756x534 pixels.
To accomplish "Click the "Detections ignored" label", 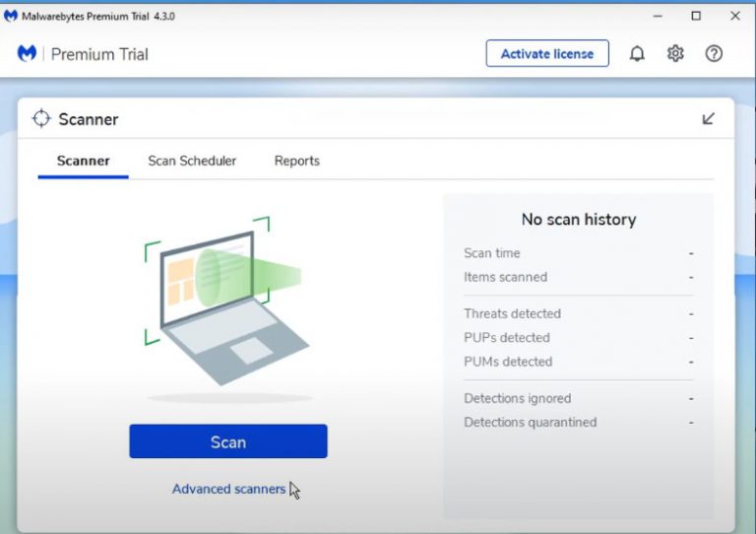I will (518, 398).
